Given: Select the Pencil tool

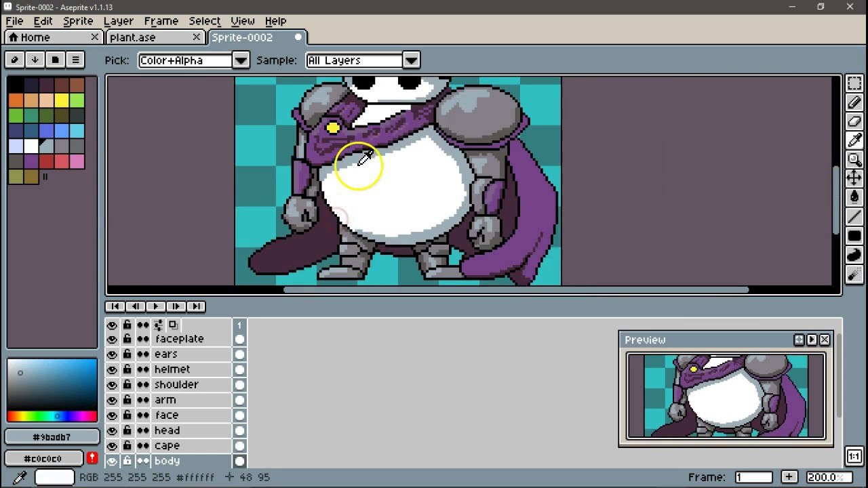Looking at the screenshot, I should click(854, 102).
